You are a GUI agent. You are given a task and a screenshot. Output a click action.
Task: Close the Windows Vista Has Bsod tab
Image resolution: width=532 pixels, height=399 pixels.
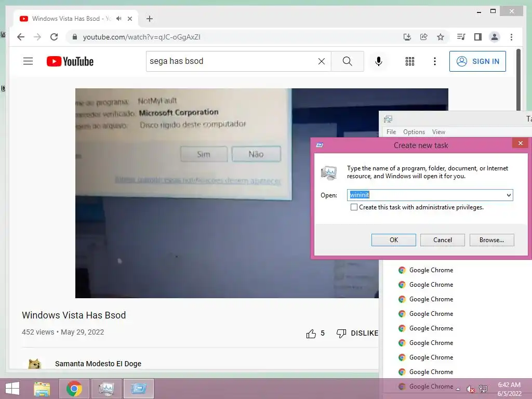point(129,19)
